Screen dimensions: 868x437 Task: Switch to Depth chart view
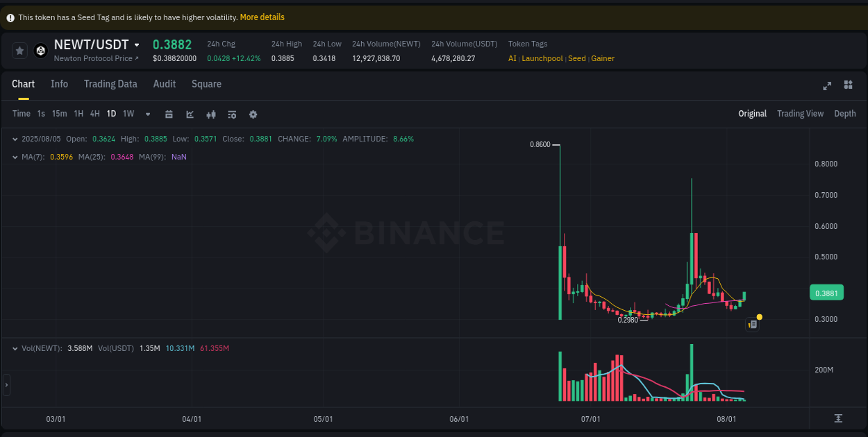coord(845,113)
